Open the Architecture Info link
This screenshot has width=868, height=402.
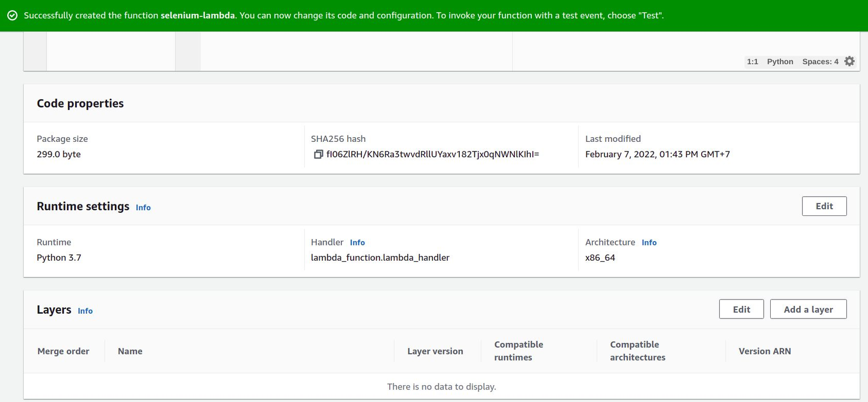(x=649, y=243)
